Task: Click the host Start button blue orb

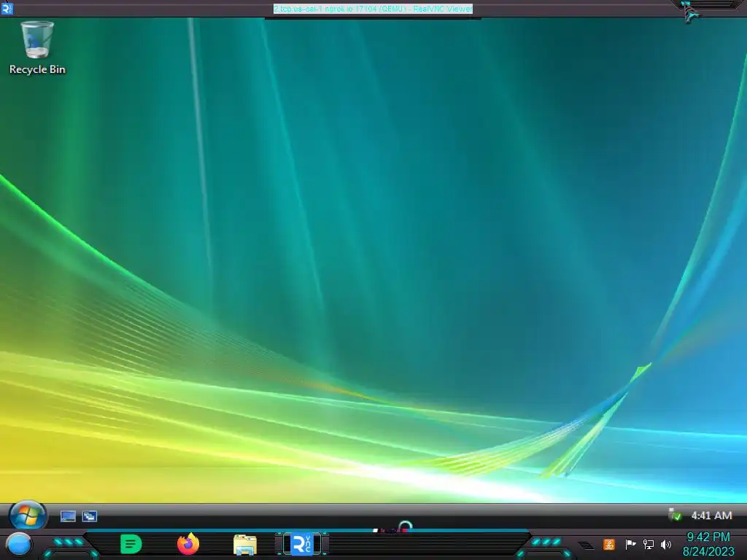Action: [19, 545]
